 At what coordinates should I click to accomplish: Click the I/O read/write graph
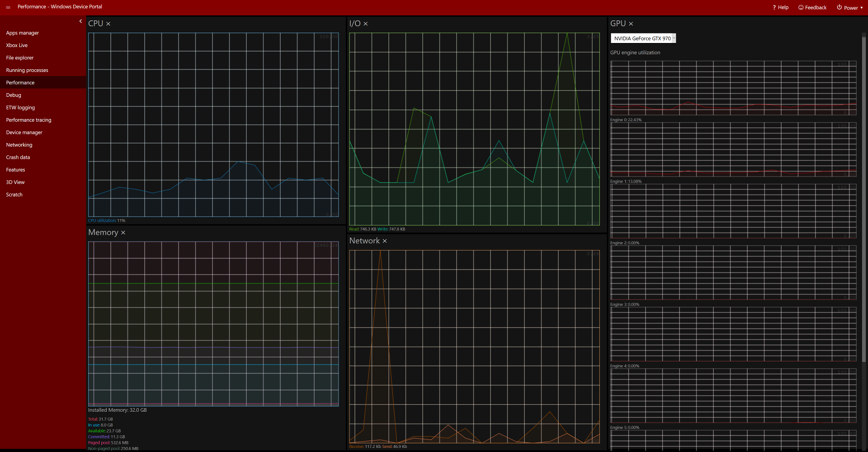[474, 129]
